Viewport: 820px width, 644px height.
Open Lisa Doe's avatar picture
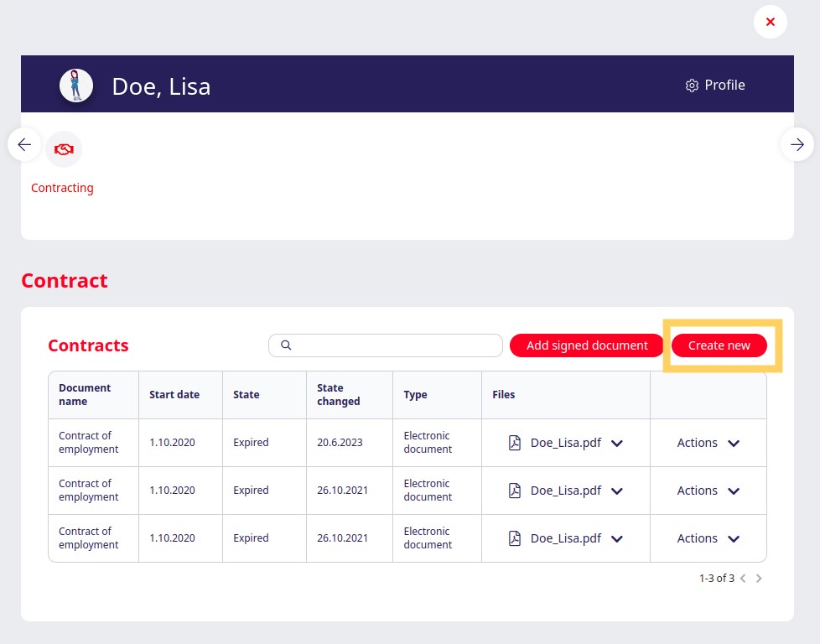(76, 86)
